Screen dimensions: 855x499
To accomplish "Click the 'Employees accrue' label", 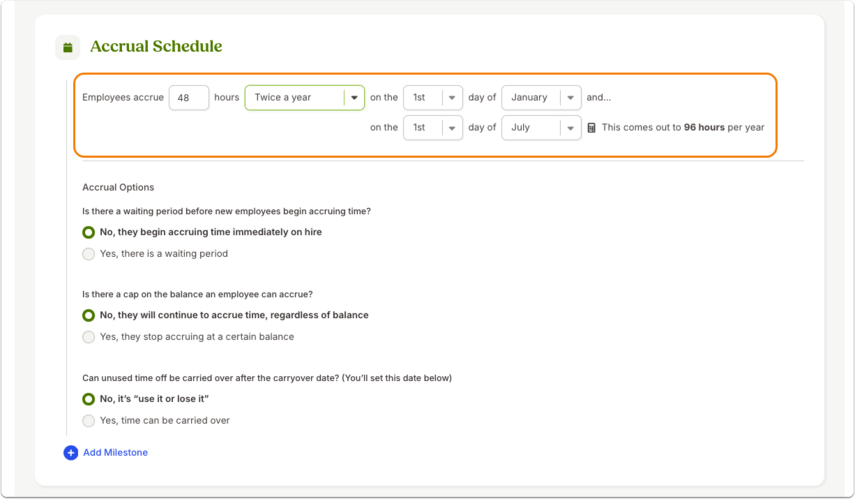I will pyautogui.click(x=123, y=98).
